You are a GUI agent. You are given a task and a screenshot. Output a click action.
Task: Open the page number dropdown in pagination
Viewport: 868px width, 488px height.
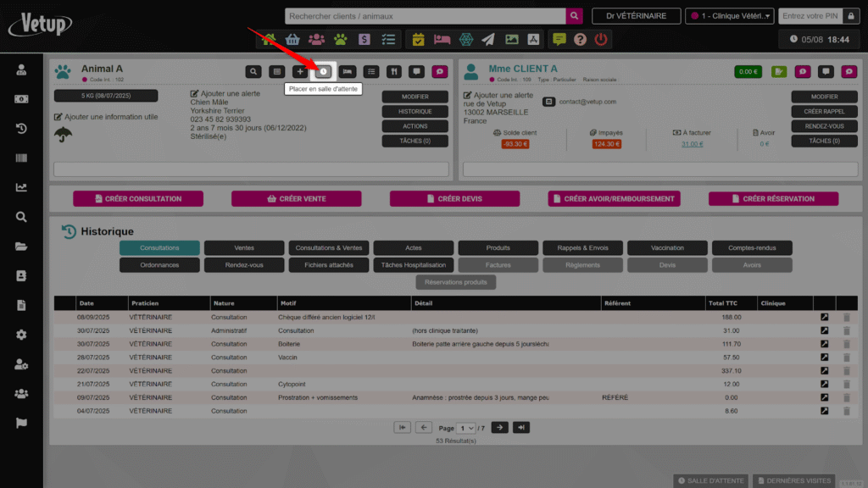[x=466, y=428]
